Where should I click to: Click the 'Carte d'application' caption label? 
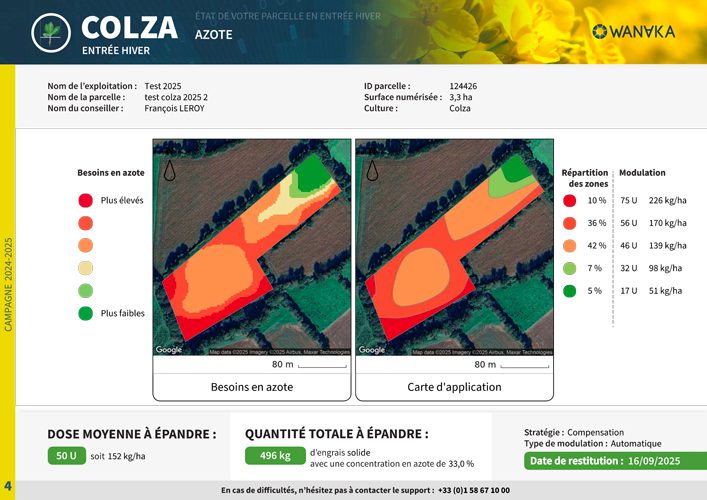454,387
